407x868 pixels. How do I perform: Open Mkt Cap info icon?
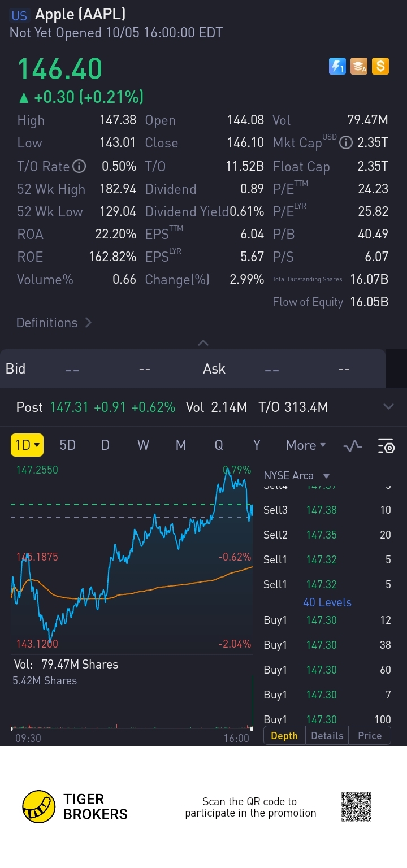(345, 143)
